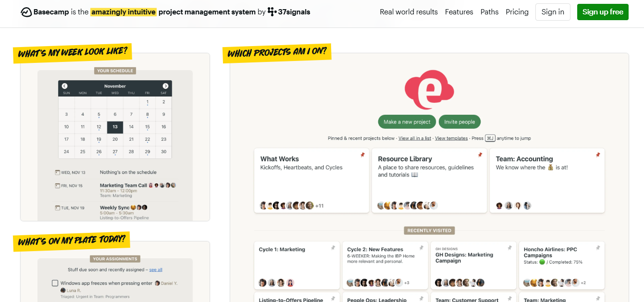Viewport: 644px width, 302px height.
Task: Select November 26 in calendar
Action: (x=99, y=152)
